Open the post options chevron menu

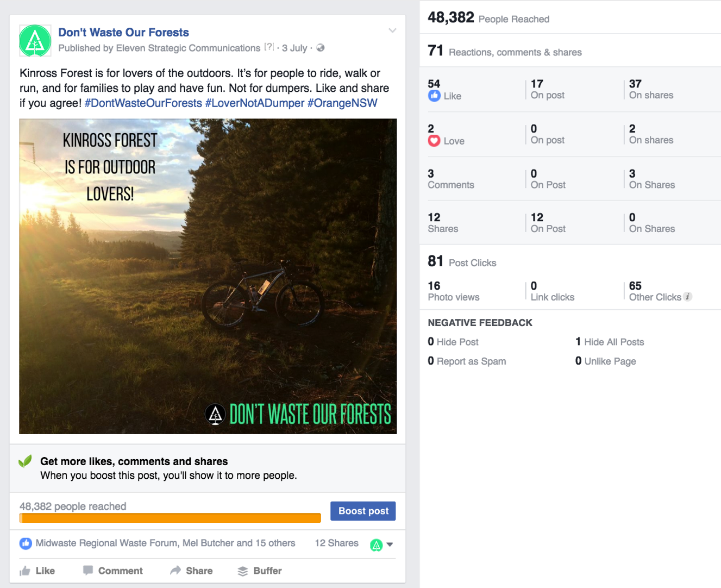pos(392,30)
